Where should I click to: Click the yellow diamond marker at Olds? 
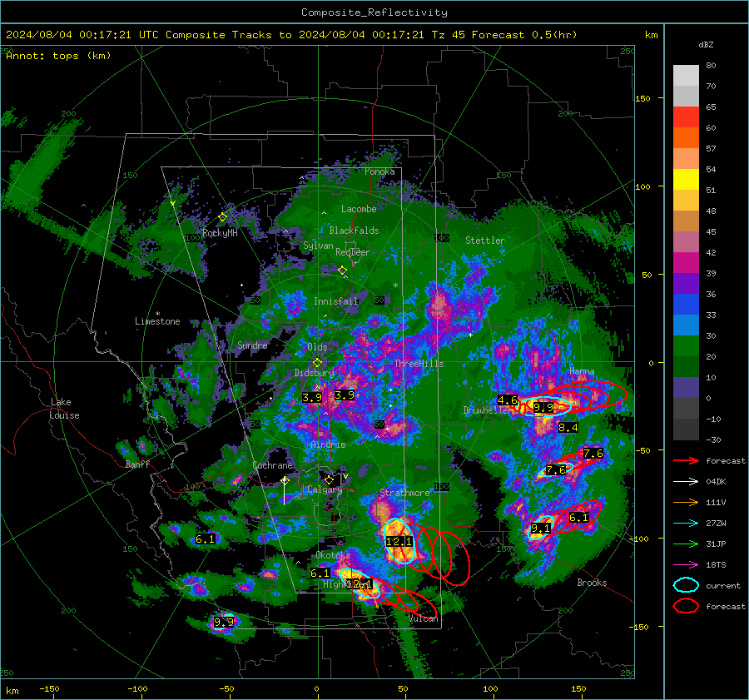coord(317,363)
